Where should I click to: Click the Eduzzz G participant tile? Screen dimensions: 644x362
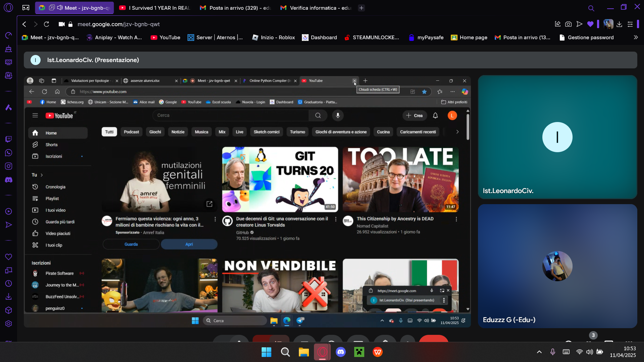pos(557,266)
